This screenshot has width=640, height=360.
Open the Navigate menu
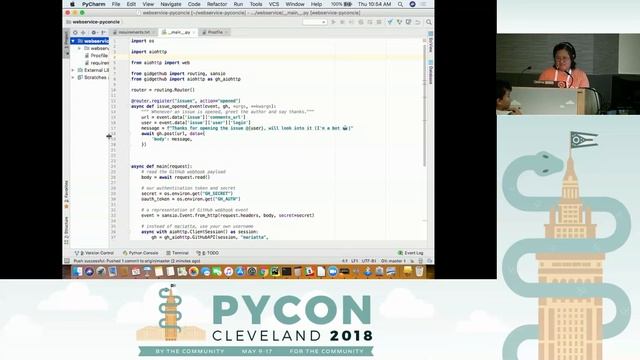pos(171,4)
